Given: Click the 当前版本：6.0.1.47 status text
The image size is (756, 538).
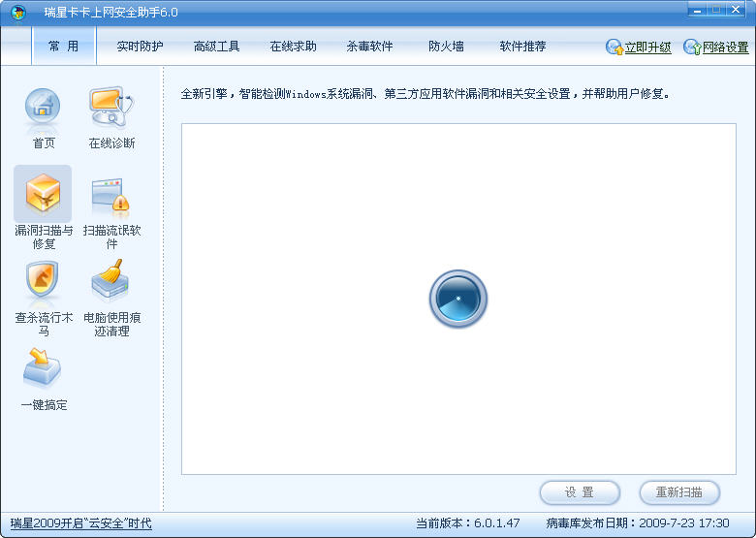Looking at the screenshot, I should 468,523.
